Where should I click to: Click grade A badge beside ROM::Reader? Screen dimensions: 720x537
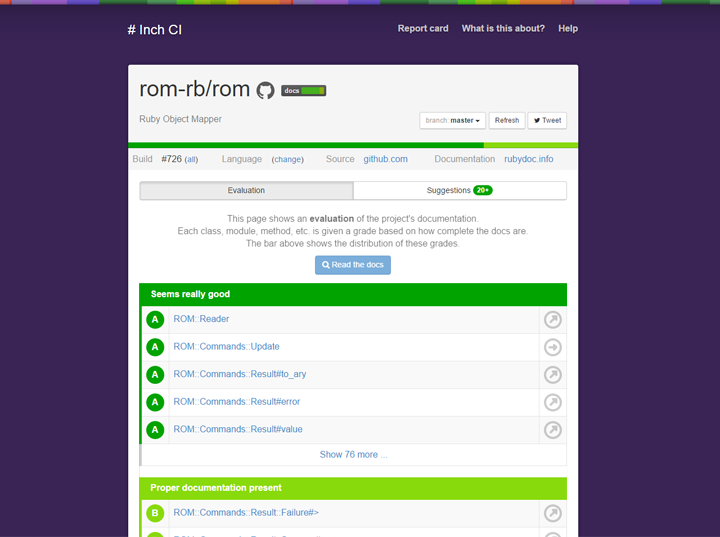coord(155,320)
